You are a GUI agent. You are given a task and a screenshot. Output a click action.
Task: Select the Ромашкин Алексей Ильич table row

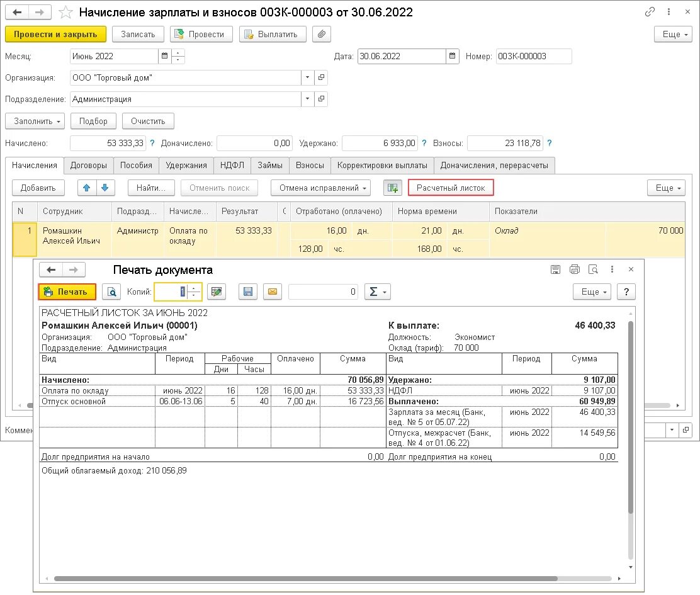tap(348, 240)
